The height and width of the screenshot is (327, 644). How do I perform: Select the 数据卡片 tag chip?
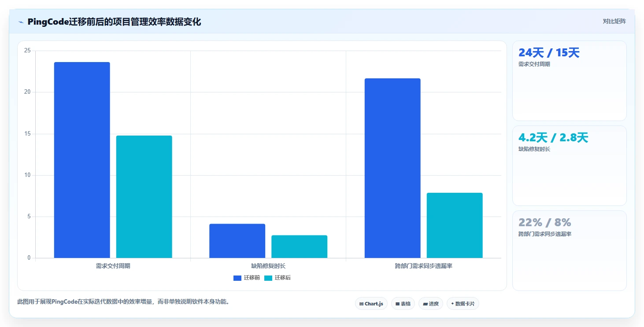click(463, 304)
